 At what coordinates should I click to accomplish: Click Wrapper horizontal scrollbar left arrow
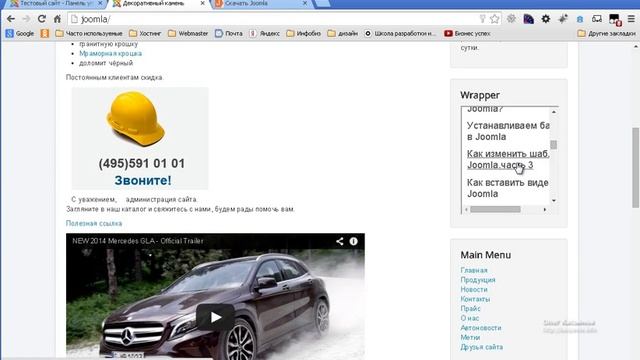(x=467, y=209)
